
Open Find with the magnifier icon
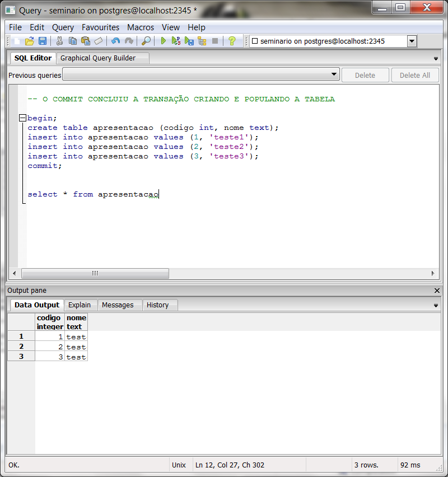(x=146, y=41)
